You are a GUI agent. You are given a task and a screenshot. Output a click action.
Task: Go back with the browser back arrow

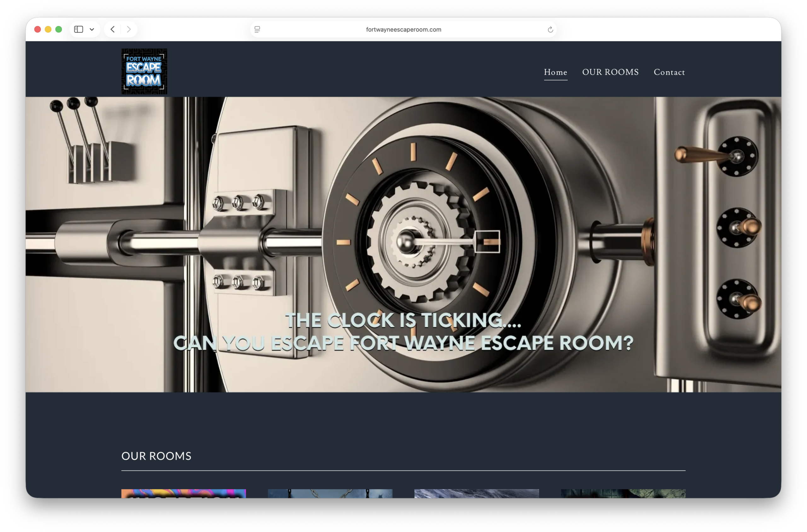click(113, 30)
